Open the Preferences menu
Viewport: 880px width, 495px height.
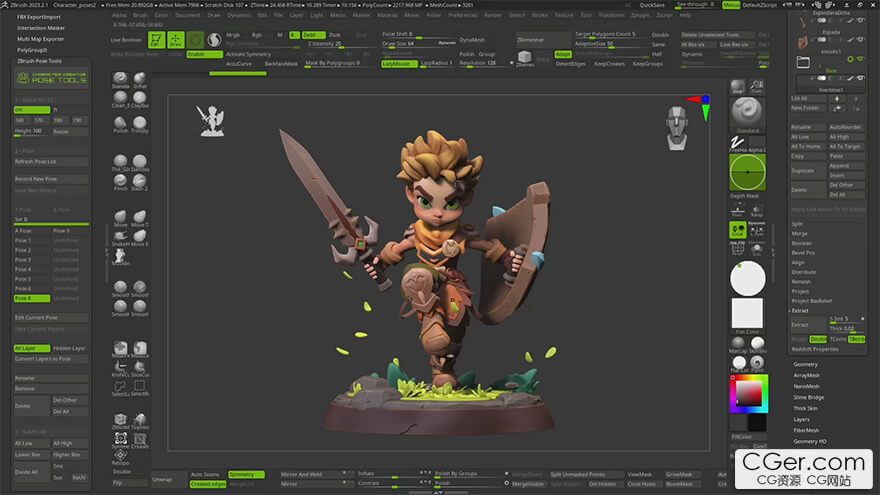[462, 15]
